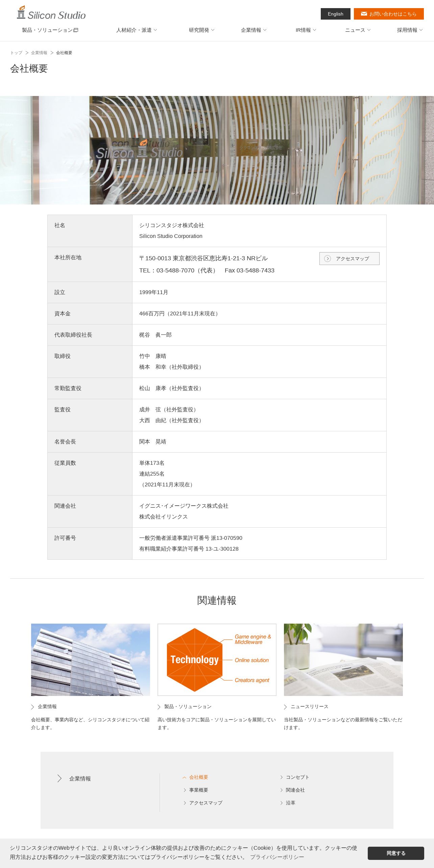Click the circled arrow icon in アクセスマップ button
The image size is (434, 868).
pos(327,259)
